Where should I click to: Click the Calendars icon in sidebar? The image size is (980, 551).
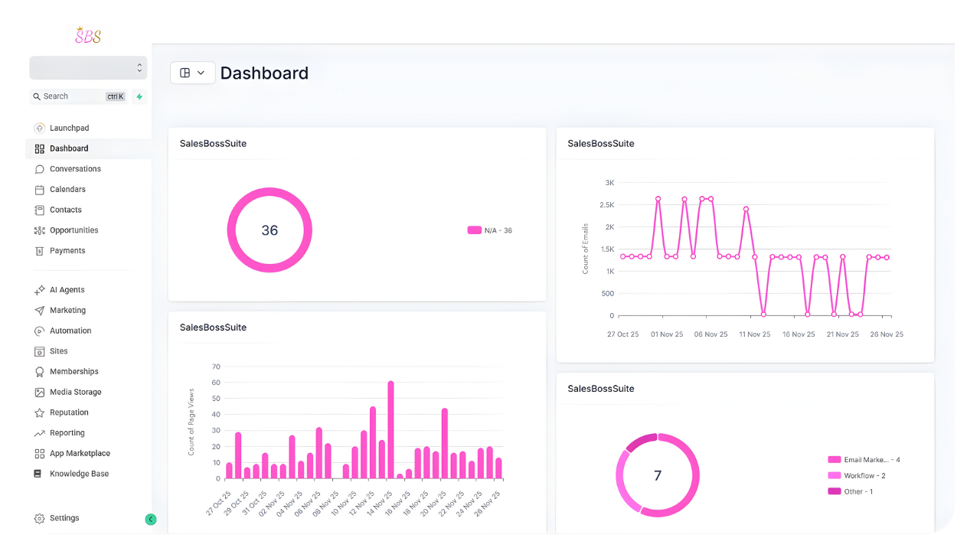coord(40,190)
